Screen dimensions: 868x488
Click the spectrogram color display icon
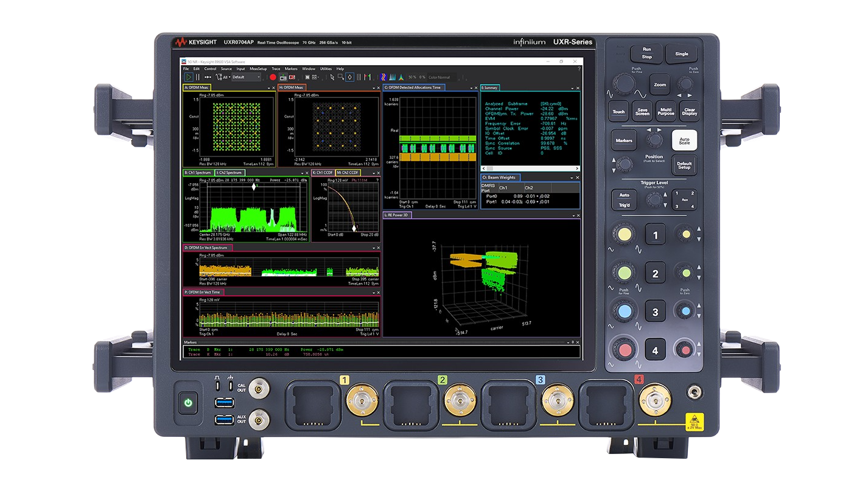(383, 77)
